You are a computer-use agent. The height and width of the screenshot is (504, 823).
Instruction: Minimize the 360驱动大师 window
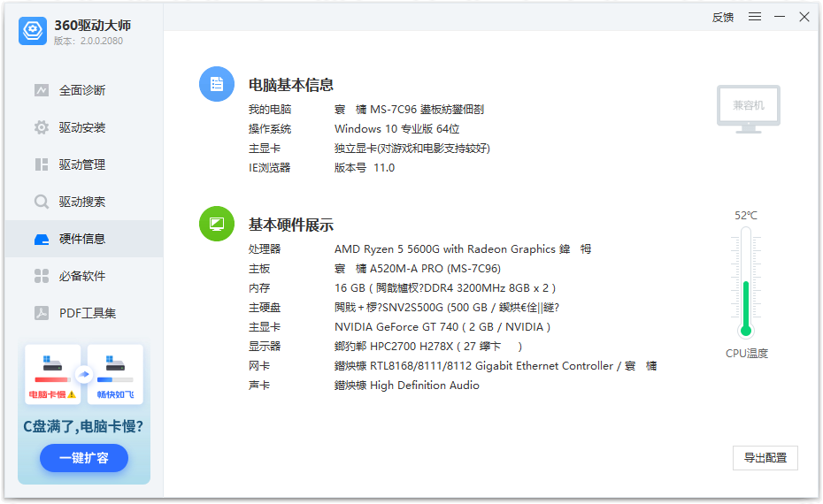pyautogui.click(x=780, y=17)
